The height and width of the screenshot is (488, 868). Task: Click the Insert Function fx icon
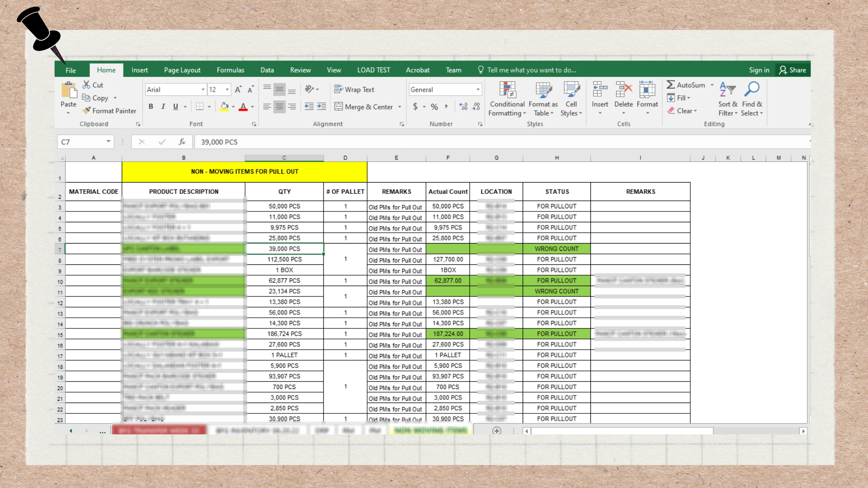[x=182, y=142]
